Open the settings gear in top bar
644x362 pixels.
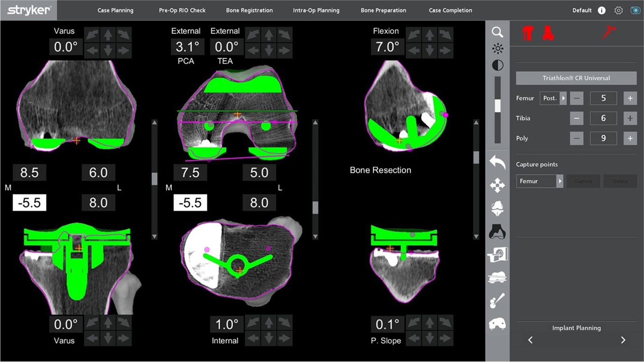point(618,10)
